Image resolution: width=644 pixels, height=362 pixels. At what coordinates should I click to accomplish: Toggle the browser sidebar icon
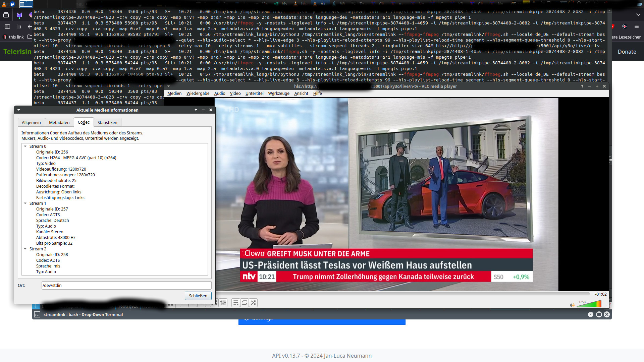pyautogui.click(x=7, y=26)
